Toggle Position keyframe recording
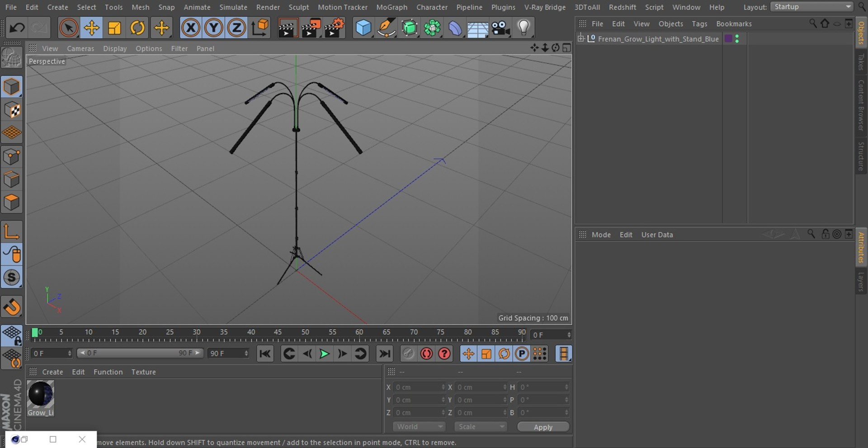868x448 pixels. coord(468,354)
